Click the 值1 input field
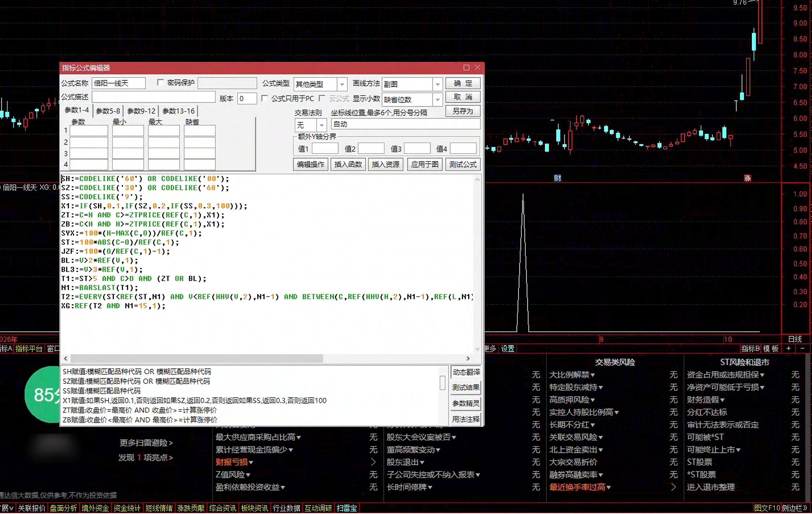The width and height of the screenshot is (812, 514). pos(325,149)
